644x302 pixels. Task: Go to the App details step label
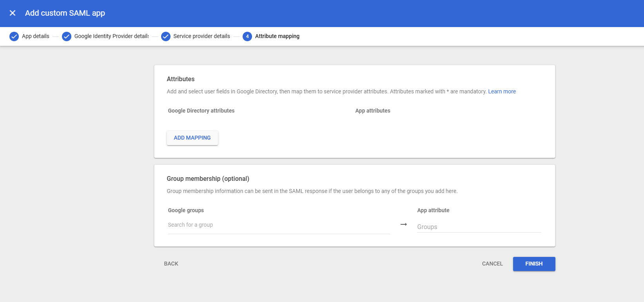[x=36, y=36]
